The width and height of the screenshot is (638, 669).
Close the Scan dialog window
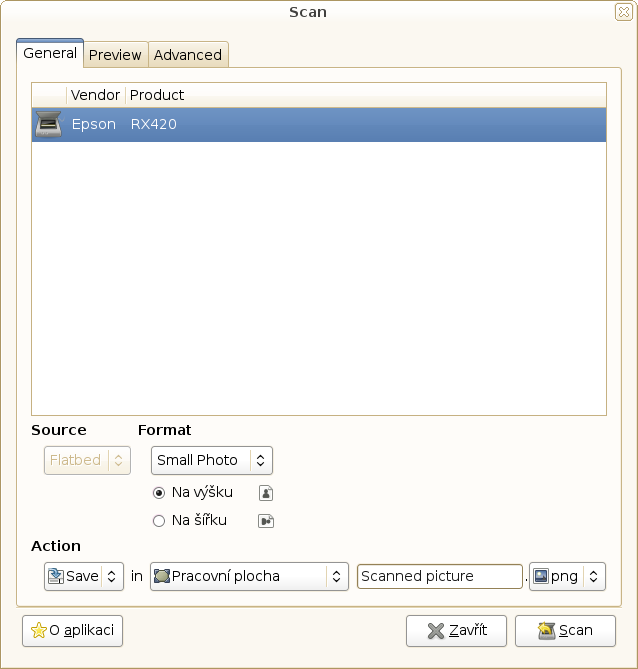point(623,12)
